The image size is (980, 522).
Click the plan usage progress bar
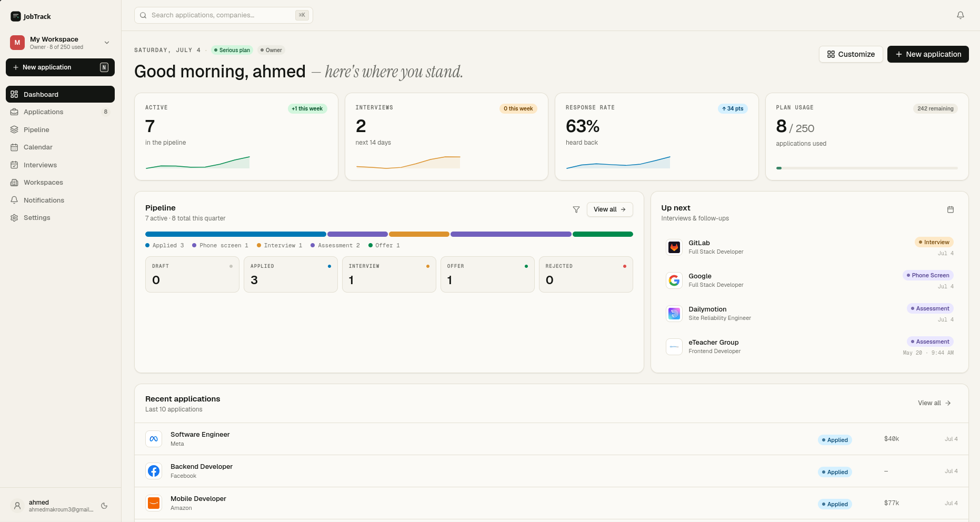click(x=867, y=168)
